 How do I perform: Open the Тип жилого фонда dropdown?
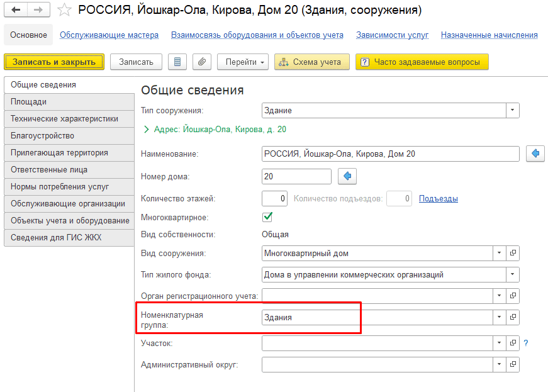(x=512, y=274)
